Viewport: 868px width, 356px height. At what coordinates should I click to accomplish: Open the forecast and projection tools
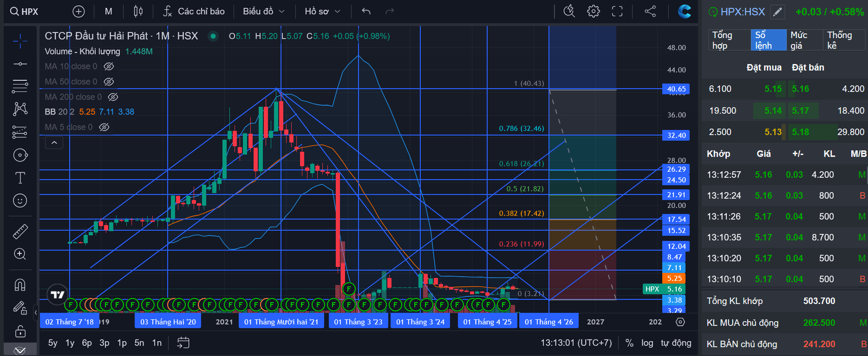pyautogui.click(x=20, y=132)
